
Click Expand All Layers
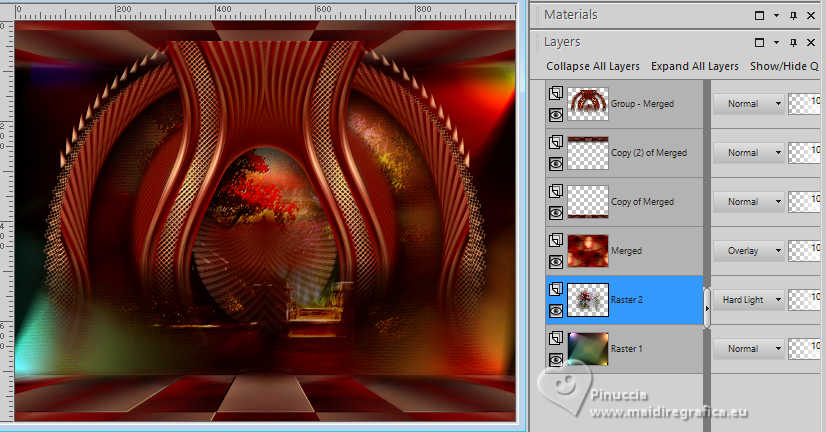694,66
